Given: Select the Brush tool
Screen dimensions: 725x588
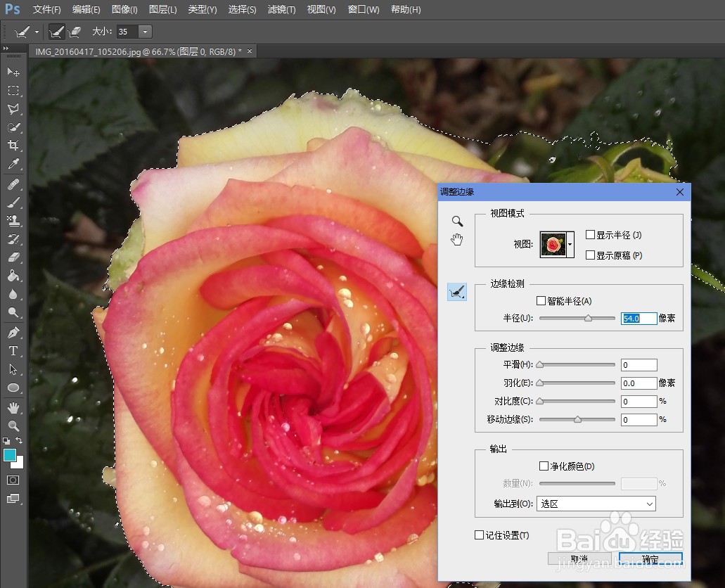Looking at the screenshot, I should point(13,203).
